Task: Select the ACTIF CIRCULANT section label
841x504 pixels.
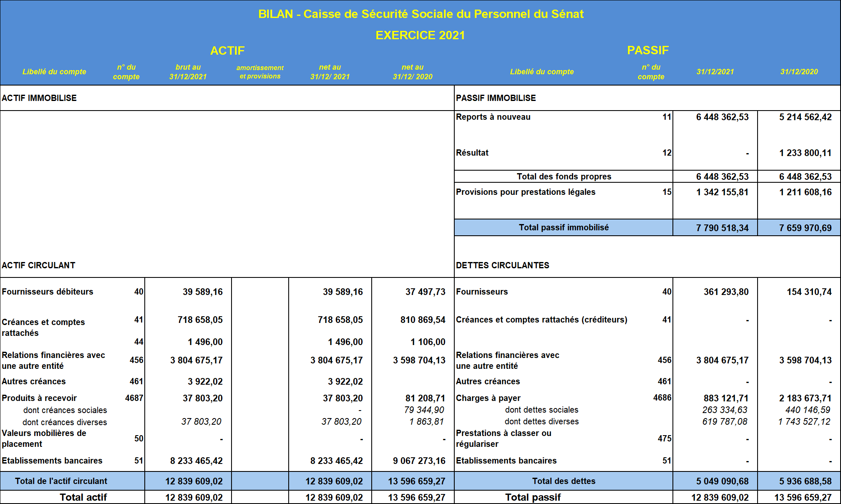Action: 38,265
